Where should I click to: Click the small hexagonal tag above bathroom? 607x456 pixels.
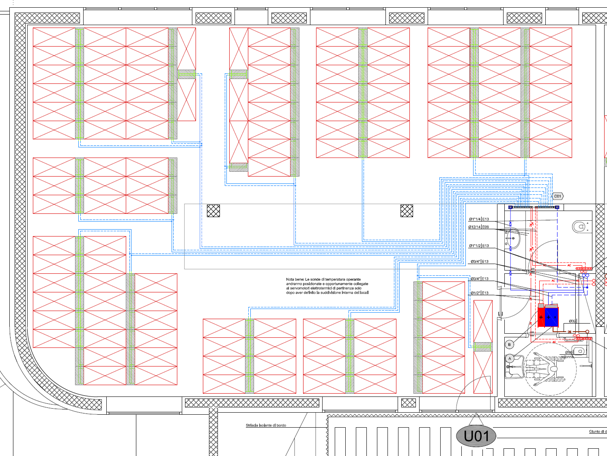(x=558, y=196)
